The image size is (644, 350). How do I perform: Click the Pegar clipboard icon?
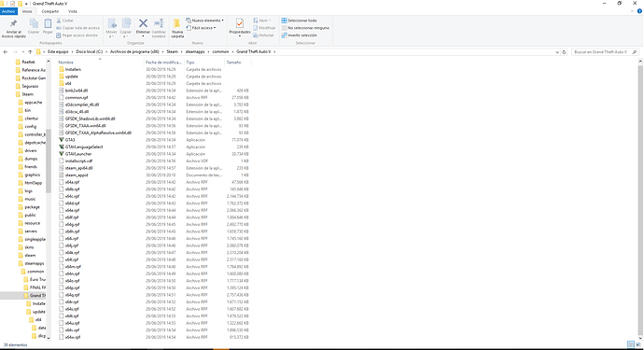click(48, 24)
